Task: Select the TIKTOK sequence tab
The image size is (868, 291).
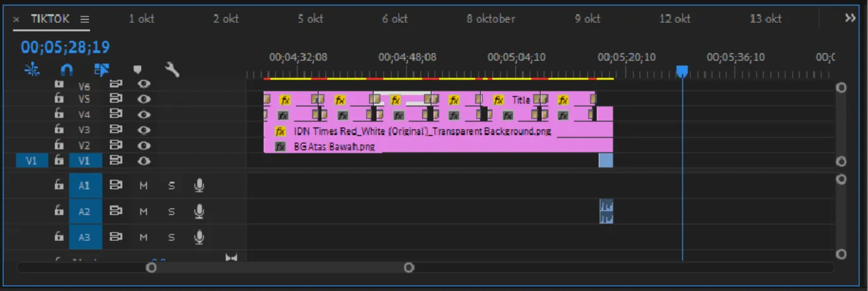Action: point(50,19)
